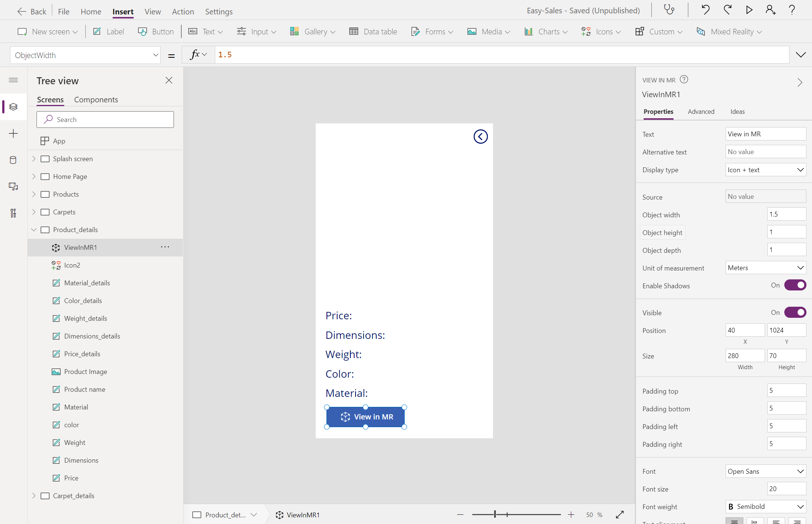Image resolution: width=812 pixels, height=524 pixels.
Task: Switch to the Advanced properties tab
Action: (701, 112)
